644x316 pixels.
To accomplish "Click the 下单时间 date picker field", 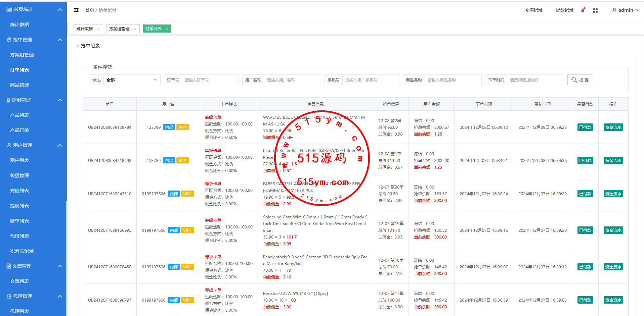I will (535, 80).
